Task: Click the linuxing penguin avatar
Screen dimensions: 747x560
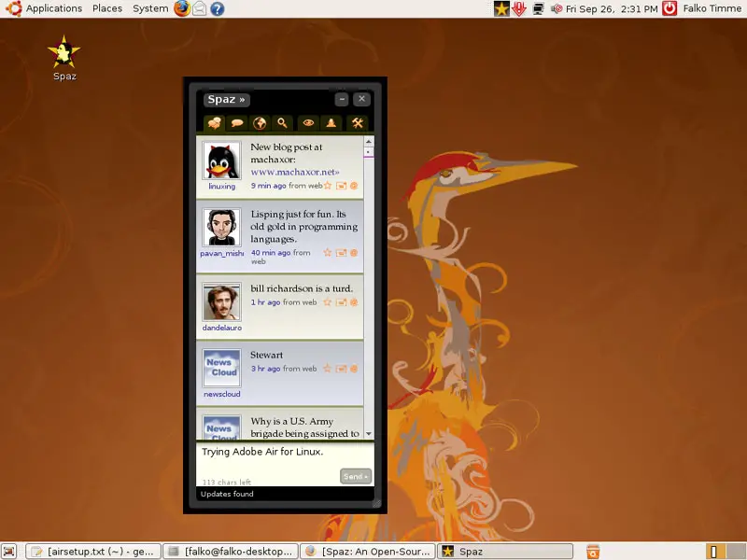Action: [222, 161]
